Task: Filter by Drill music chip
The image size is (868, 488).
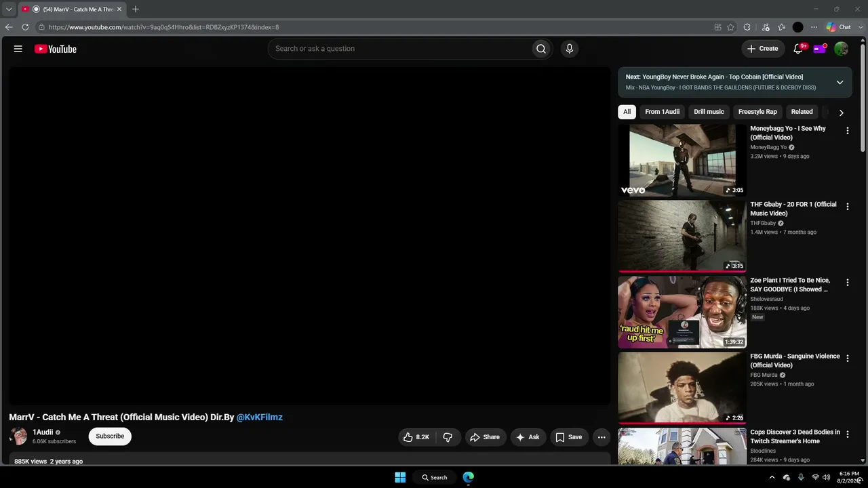Action: [x=709, y=112]
